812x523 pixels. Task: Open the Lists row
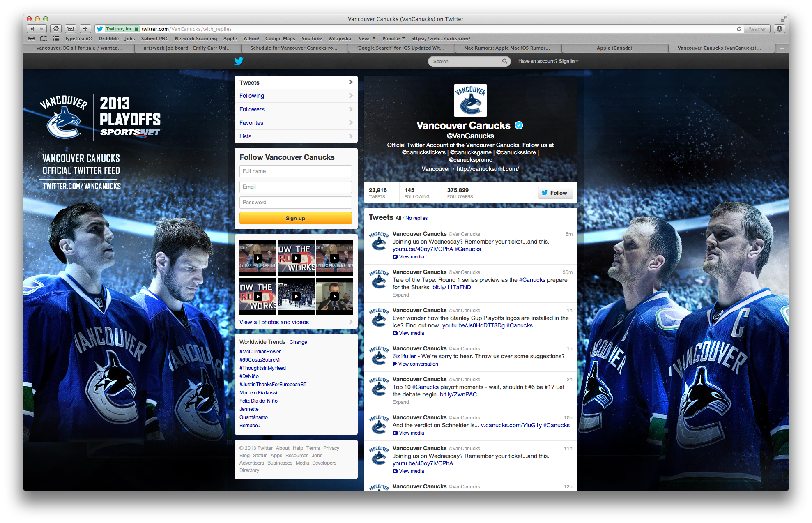point(296,136)
